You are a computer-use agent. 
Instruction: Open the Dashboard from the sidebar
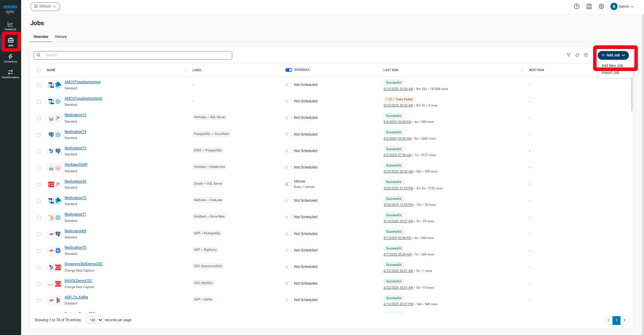point(10,26)
